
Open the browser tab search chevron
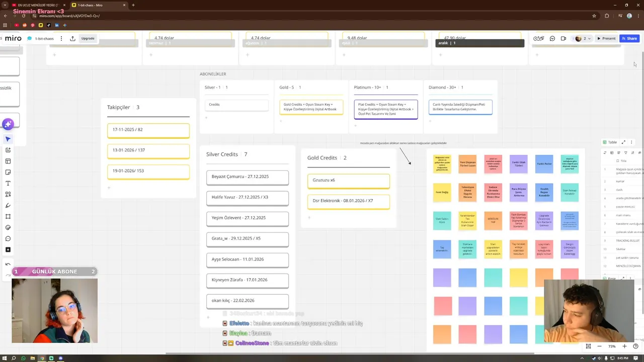5,5
